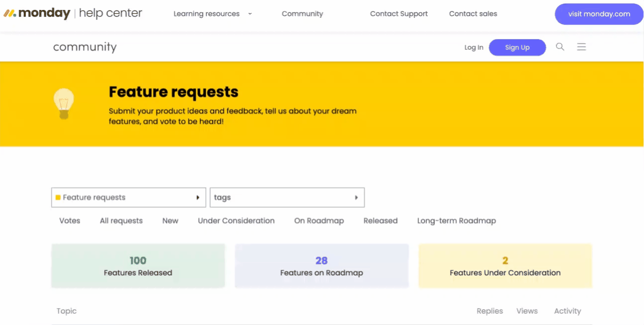Open the community search magnifier icon
644x325 pixels.
pyautogui.click(x=560, y=47)
